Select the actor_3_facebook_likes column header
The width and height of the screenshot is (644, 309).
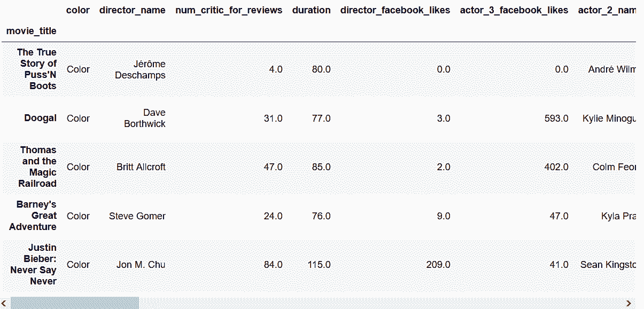pyautogui.click(x=514, y=10)
